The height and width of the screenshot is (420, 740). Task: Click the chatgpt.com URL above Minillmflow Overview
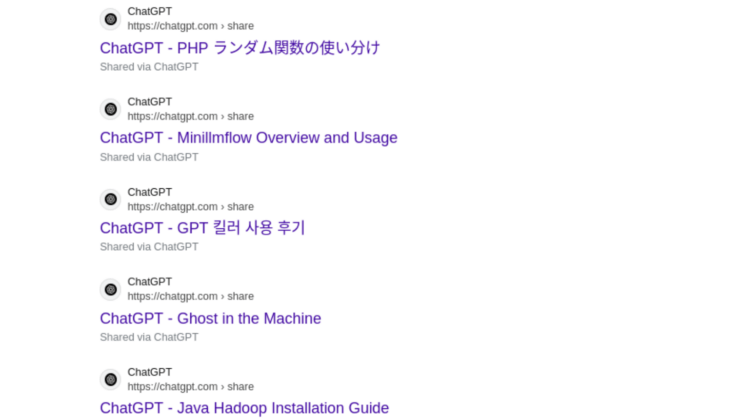(x=191, y=117)
